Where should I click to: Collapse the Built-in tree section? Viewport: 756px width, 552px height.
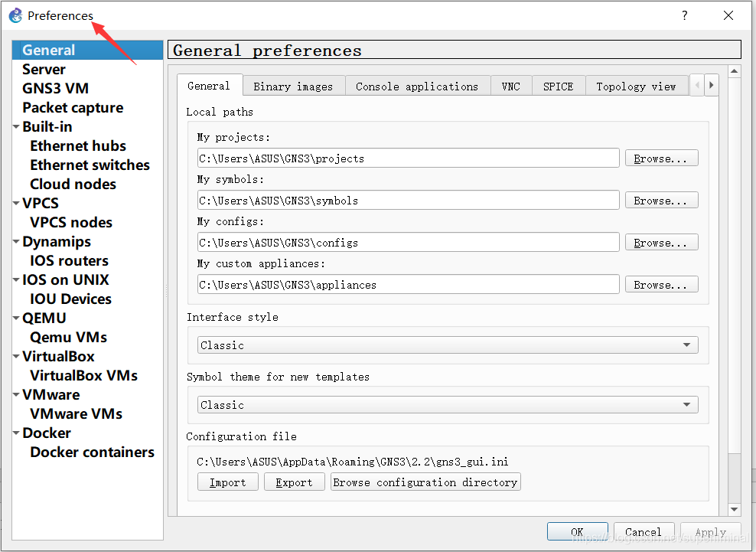[x=16, y=127]
